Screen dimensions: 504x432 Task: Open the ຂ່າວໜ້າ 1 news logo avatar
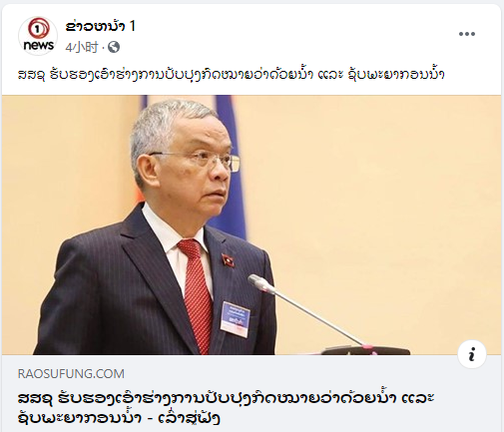[x=38, y=36]
